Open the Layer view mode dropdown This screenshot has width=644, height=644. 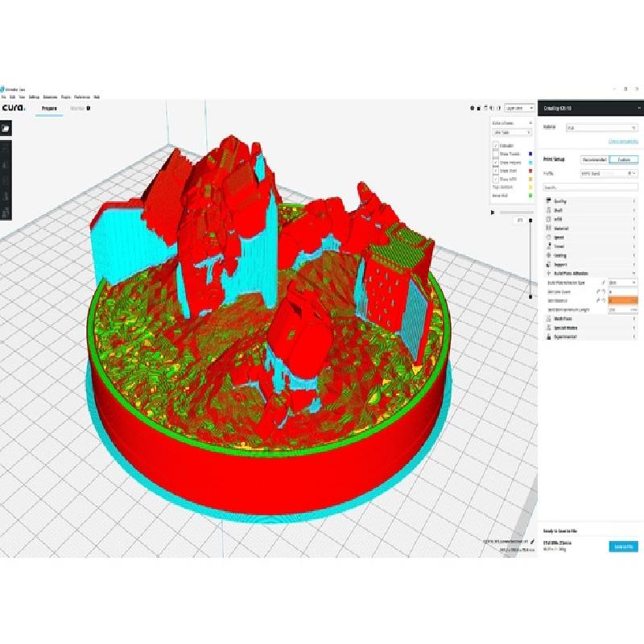tap(519, 108)
